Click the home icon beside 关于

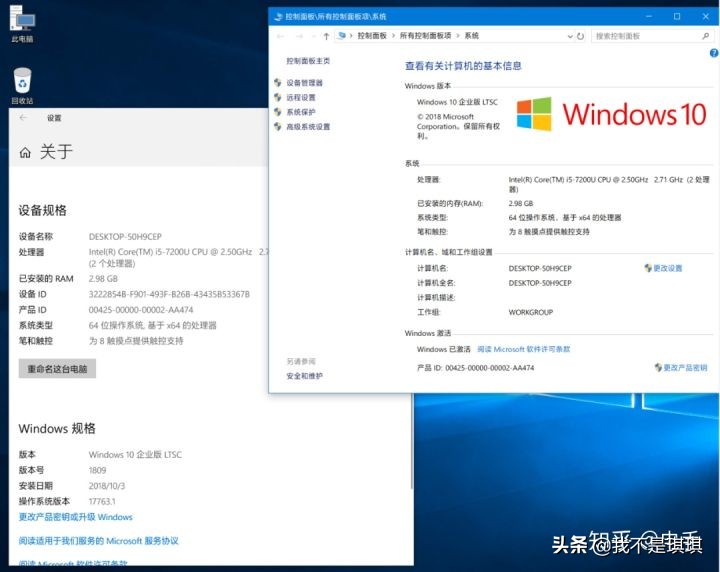click(25, 152)
